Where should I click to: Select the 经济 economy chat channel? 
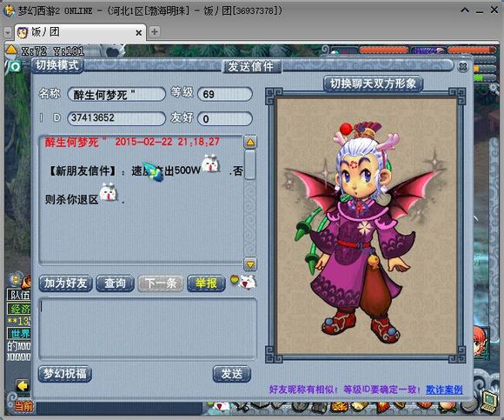click(19, 309)
